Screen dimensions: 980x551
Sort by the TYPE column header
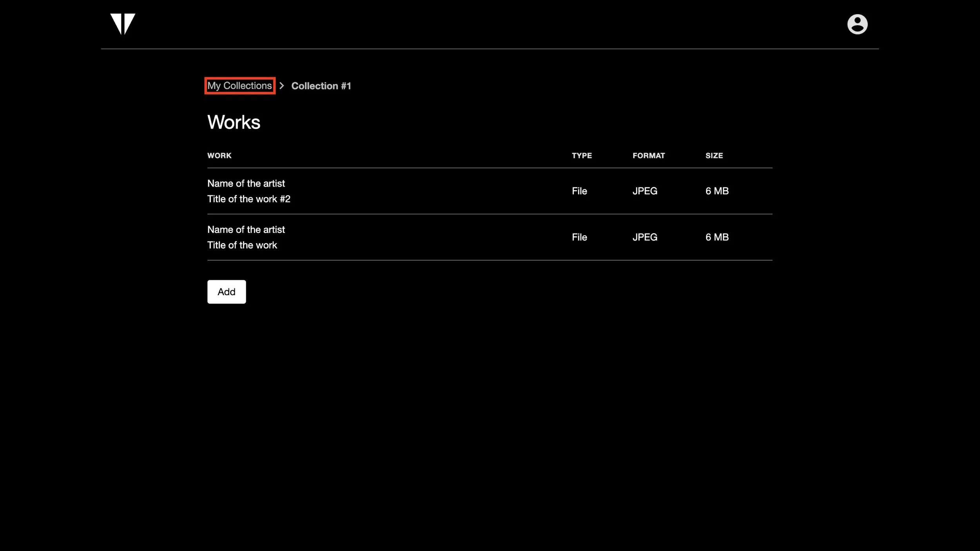point(581,156)
